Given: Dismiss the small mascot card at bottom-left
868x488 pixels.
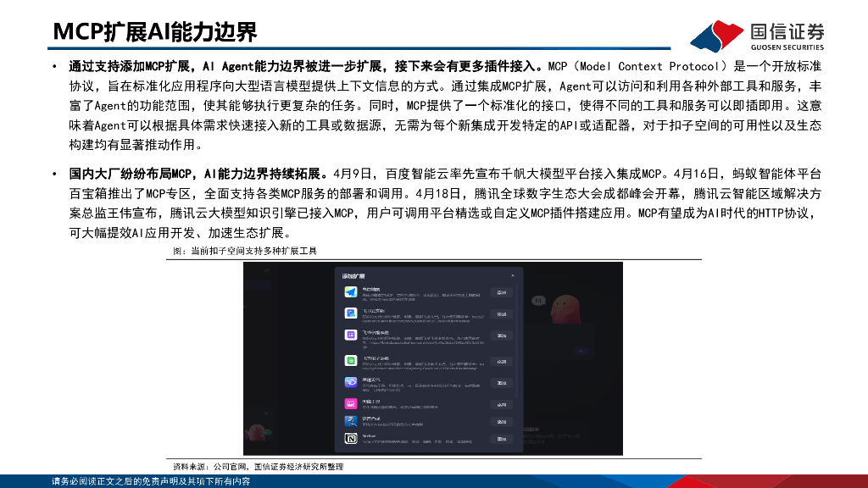Looking at the screenshot, I should point(265,413).
